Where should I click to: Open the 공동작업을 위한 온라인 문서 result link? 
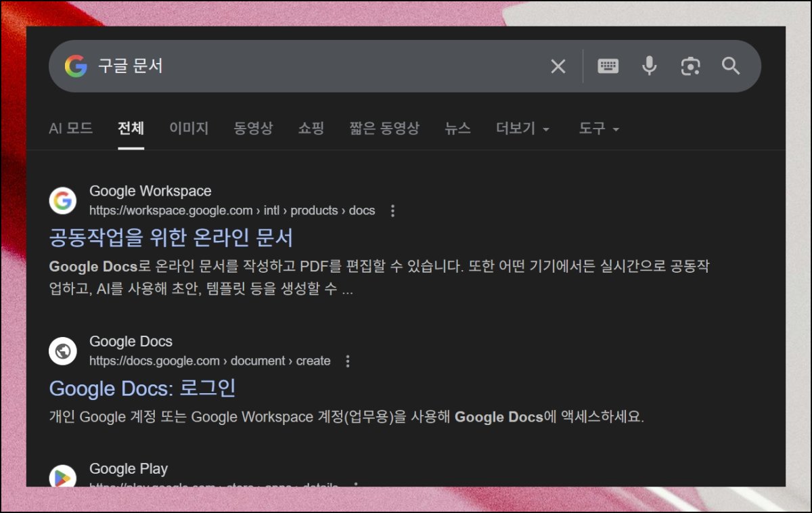[x=171, y=238]
